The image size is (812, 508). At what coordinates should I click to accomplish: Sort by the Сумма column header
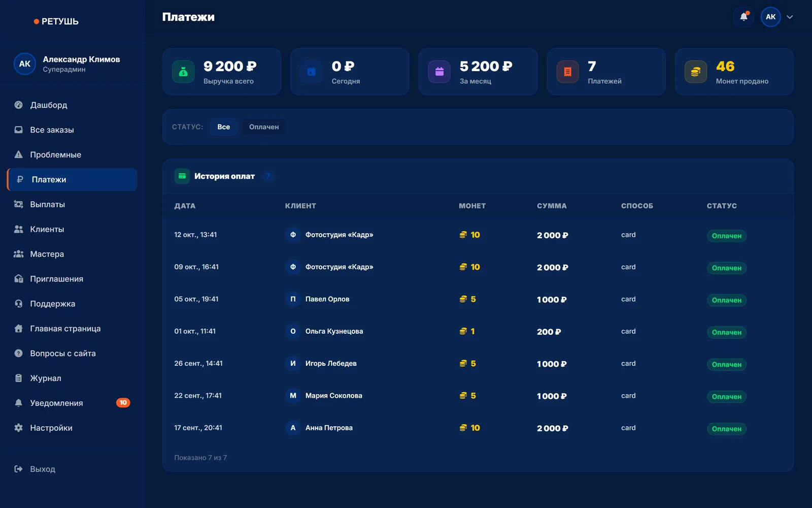pos(552,206)
